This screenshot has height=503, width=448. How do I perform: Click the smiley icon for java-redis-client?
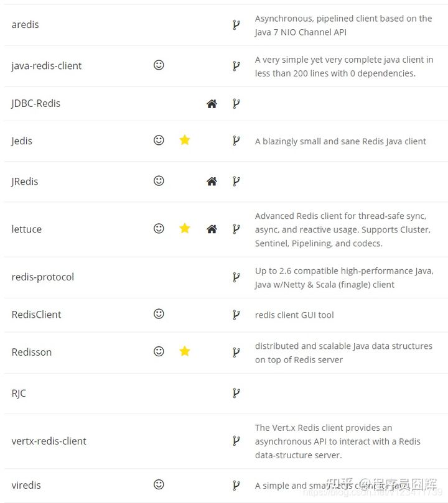pos(159,65)
